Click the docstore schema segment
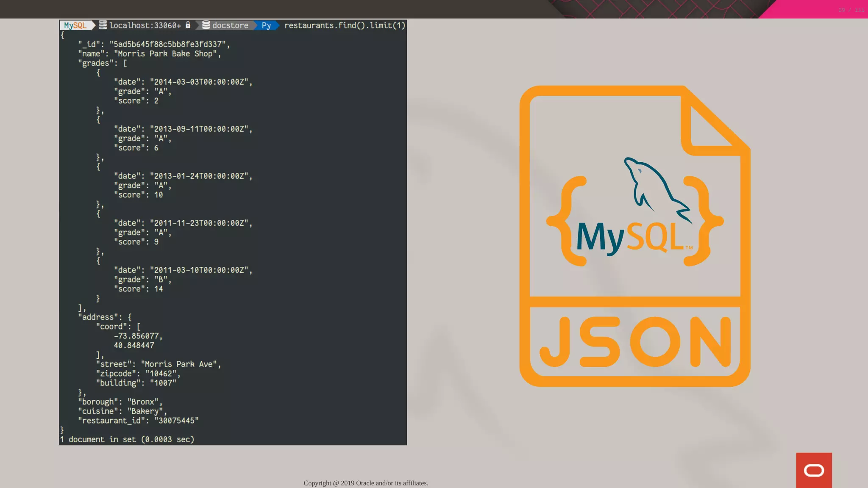The width and height of the screenshot is (868, 488). (230, 25)
